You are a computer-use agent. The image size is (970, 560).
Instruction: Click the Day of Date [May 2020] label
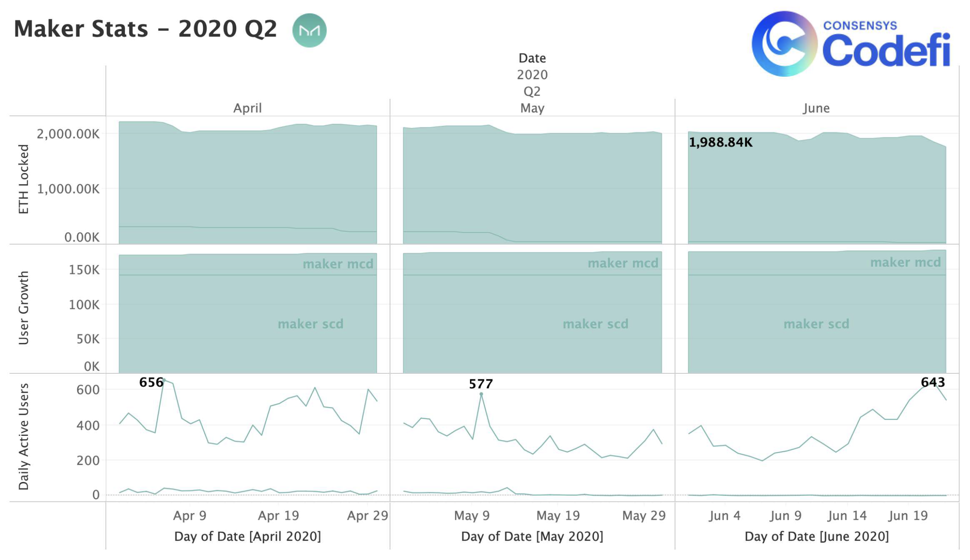point(532,536)
